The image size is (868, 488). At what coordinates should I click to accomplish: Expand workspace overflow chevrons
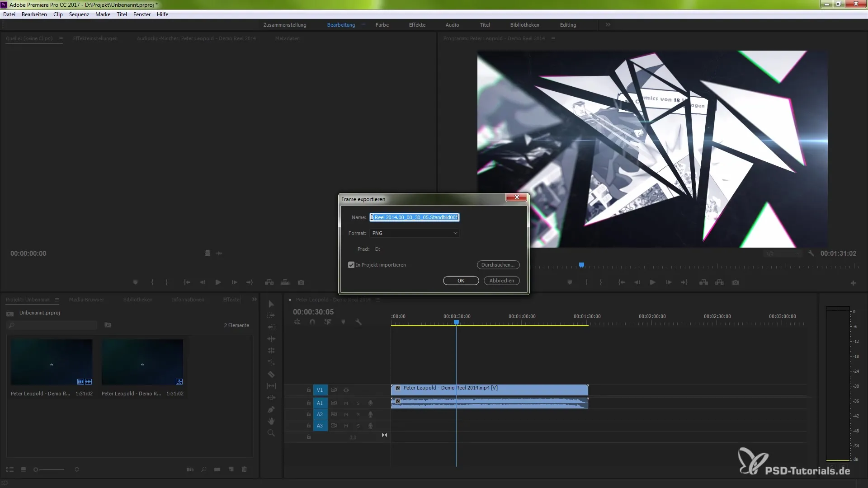[x=608, y=25]
